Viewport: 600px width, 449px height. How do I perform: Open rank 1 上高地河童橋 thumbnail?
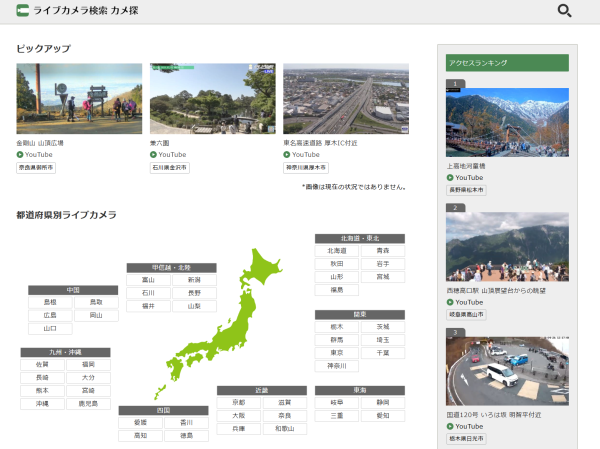click(x=507, y=122)
